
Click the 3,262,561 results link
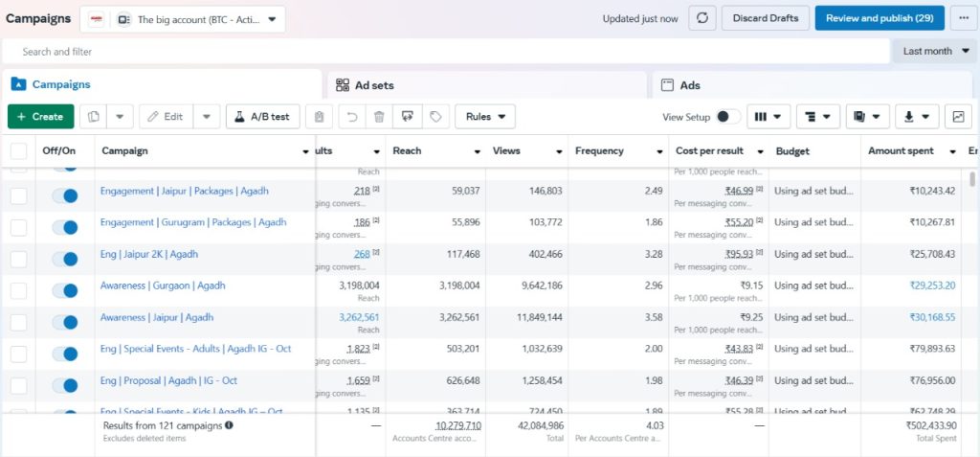[x=359, y=317]
